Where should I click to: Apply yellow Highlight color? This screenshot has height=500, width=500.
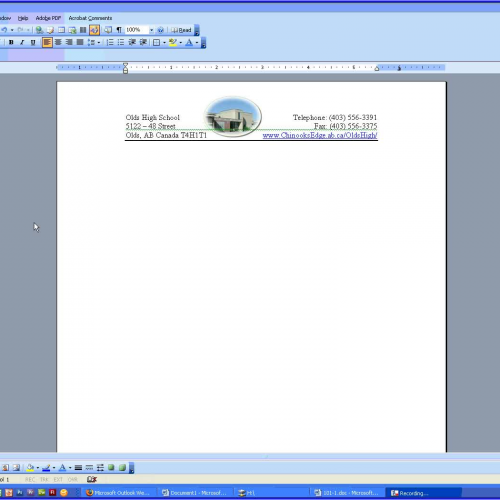pyautogui.click(x=173, y=42)
